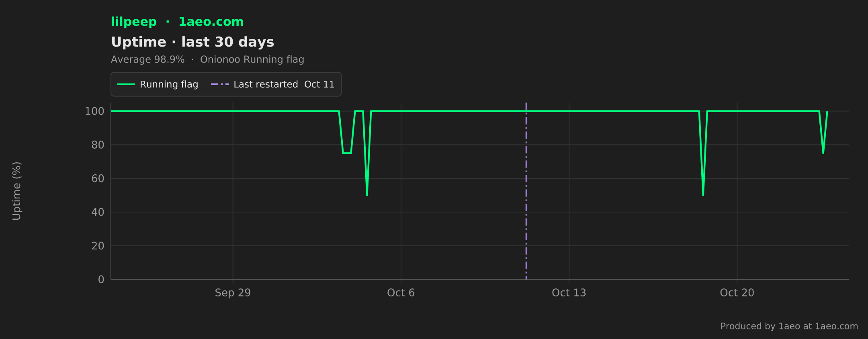Click the '40' y-axis tick label

(x=98, y=212)
